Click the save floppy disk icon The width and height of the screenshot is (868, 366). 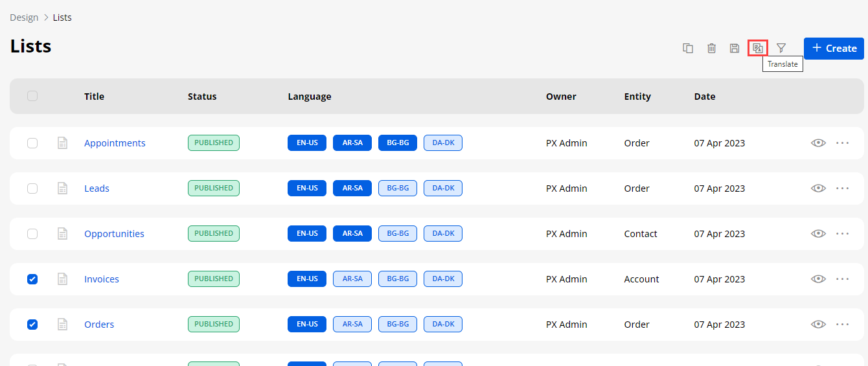735,48
